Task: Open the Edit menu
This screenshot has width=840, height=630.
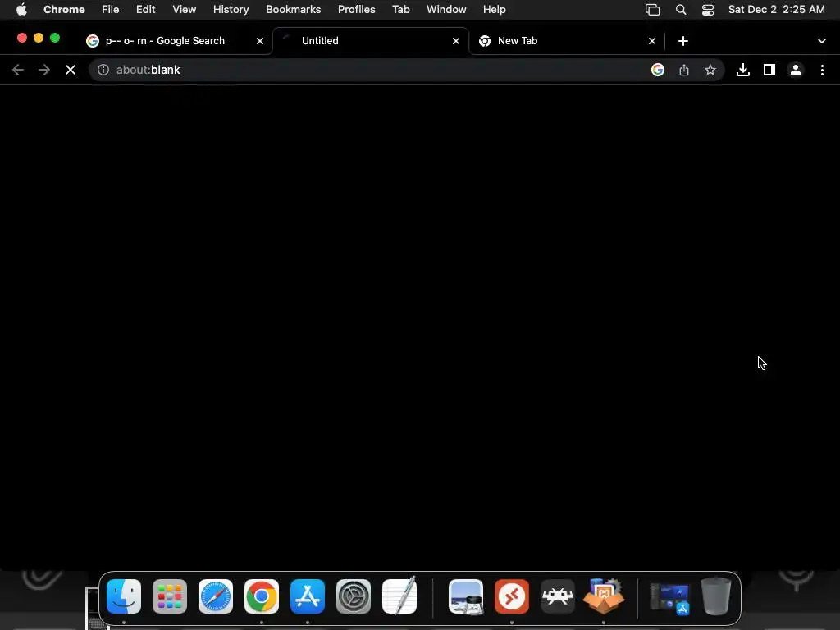Action: 146,10
